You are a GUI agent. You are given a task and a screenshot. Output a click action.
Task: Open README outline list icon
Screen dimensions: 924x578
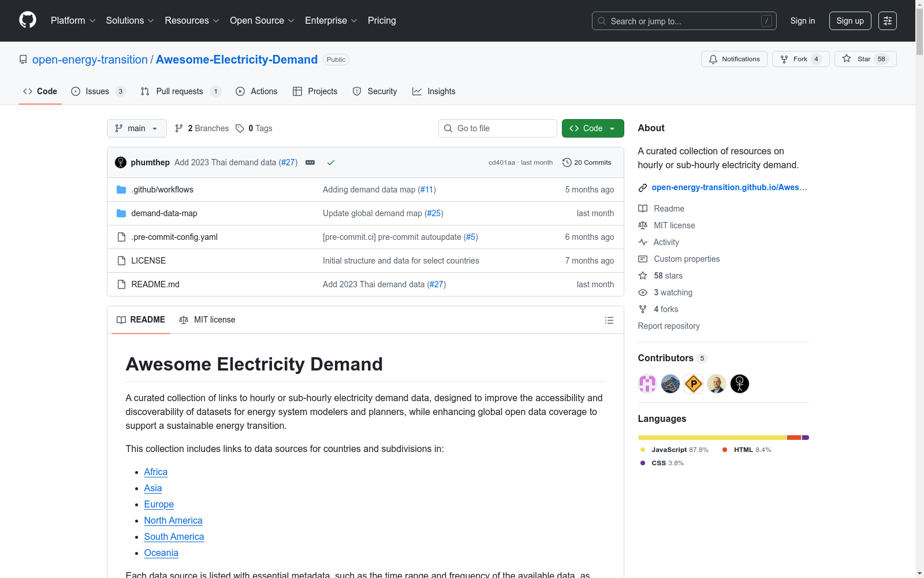609,320
